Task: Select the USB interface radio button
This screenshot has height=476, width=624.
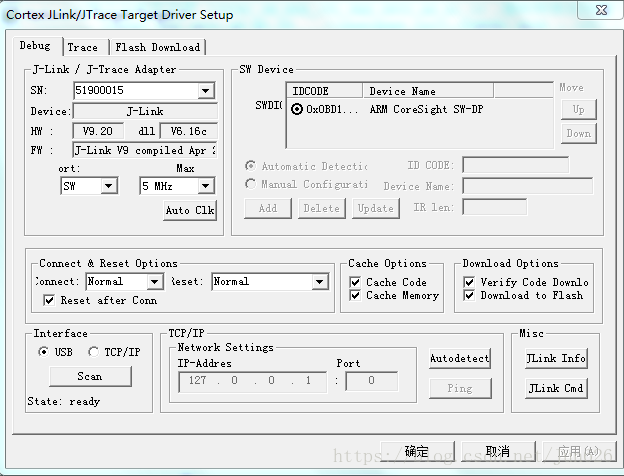Action: pyautogui.click(x=43, y=352)
